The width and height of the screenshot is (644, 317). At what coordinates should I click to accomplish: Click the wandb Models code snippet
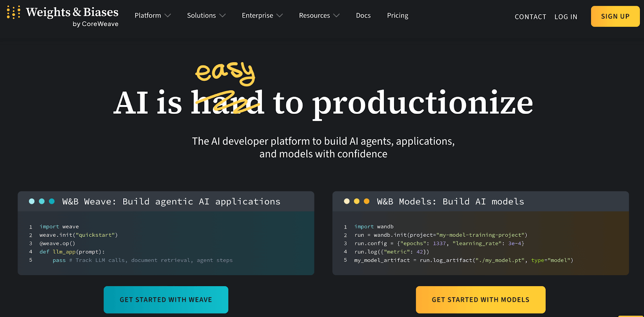(x=481, y=243)
